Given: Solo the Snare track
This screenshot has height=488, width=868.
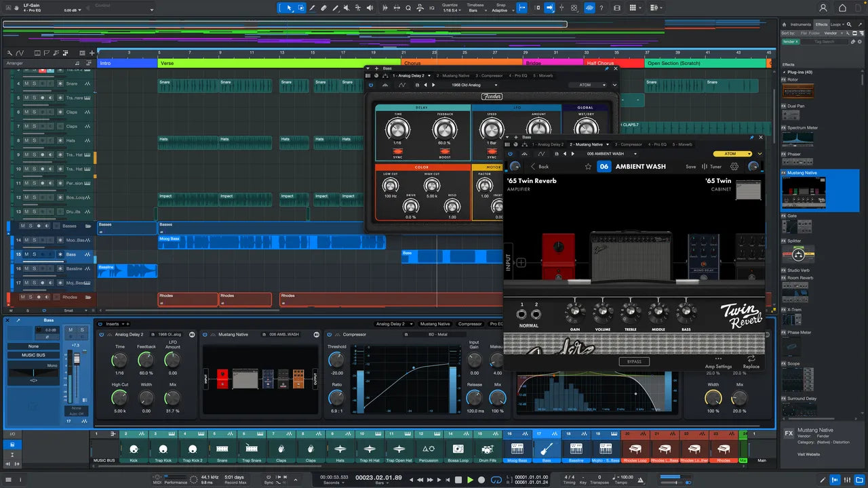Looking at the screenshot, I should (34, 83).
